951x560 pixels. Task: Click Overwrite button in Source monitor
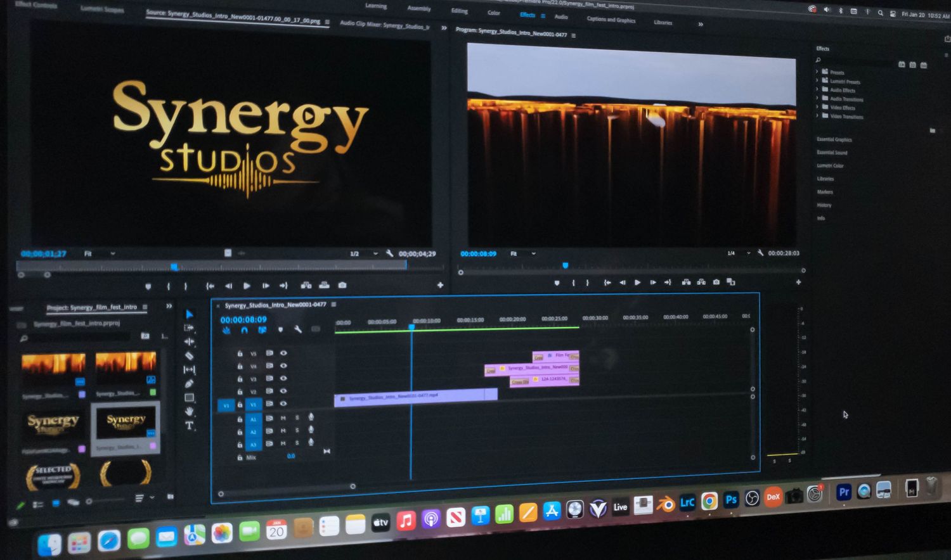coord(324,286)
